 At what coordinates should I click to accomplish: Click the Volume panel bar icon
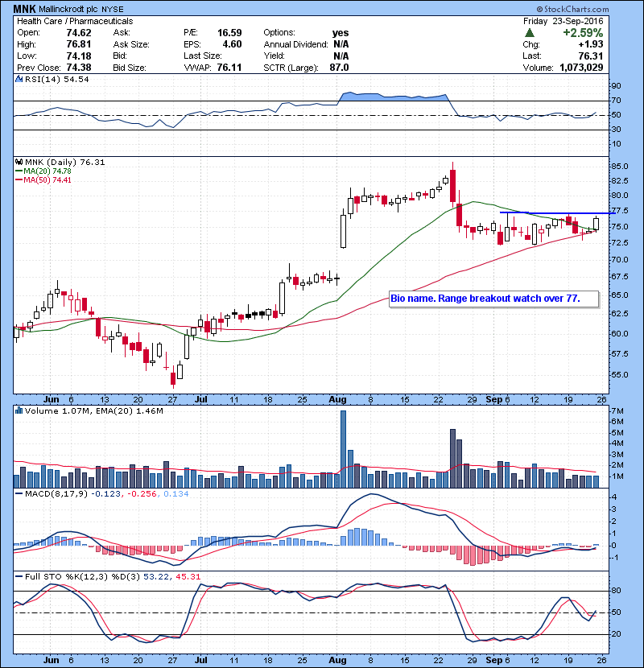(19, 410)
